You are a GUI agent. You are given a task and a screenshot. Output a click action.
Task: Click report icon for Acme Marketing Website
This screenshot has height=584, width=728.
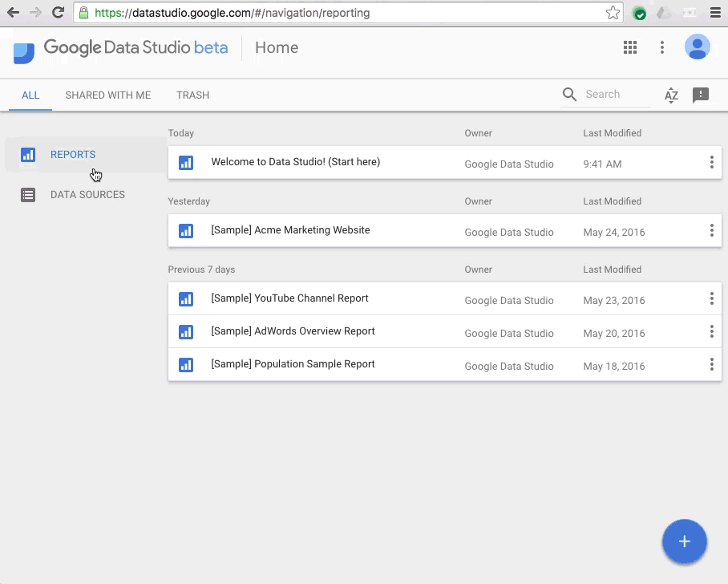tap(186, 231)
